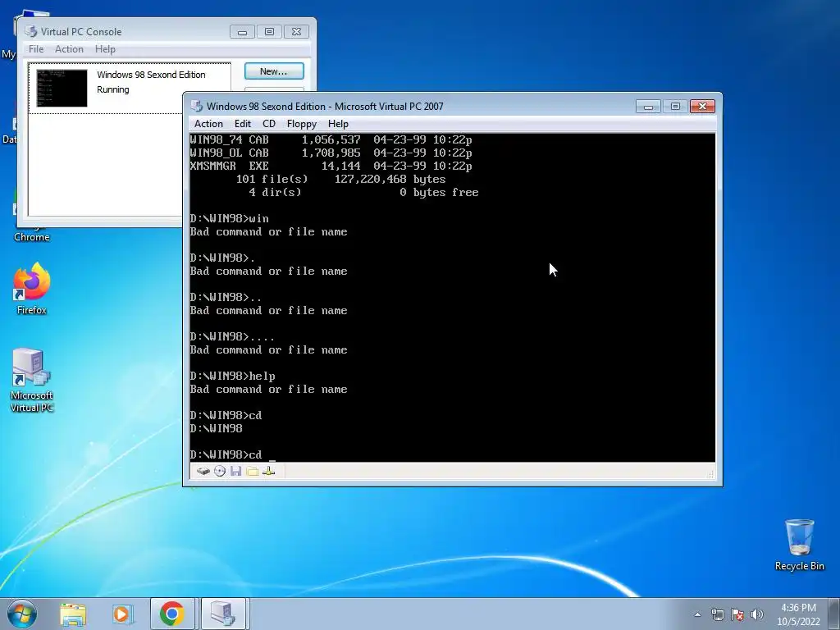Close the Windows 98 virtual machine window
The height and width of the screenshot is (630, 840).
pos(702,107)
